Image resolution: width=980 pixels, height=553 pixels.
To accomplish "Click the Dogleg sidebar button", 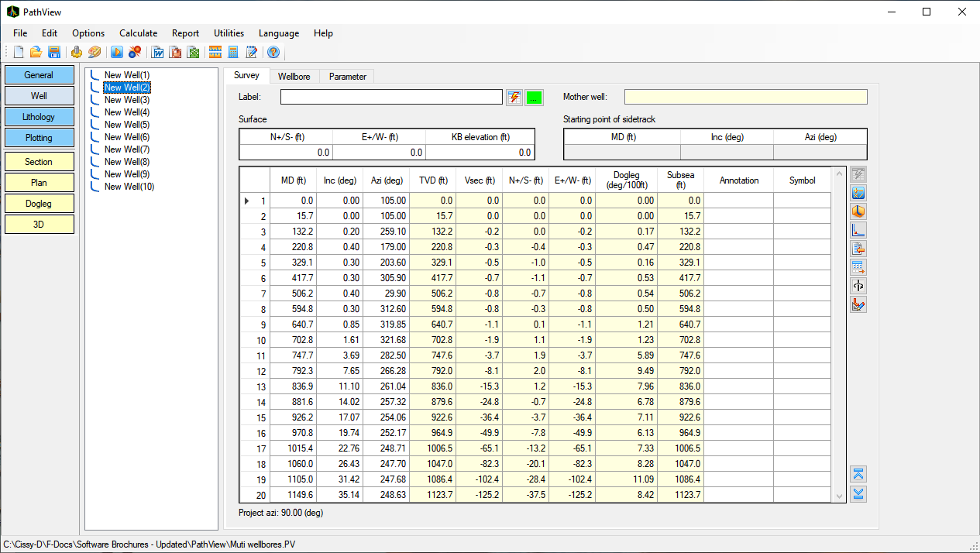I will [x=39, y=204].
